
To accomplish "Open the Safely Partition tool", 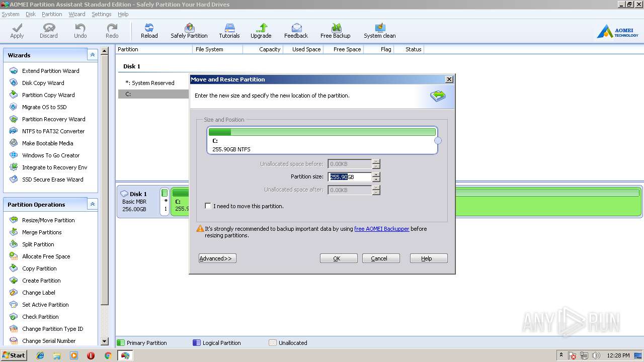I will pos(189,31).
